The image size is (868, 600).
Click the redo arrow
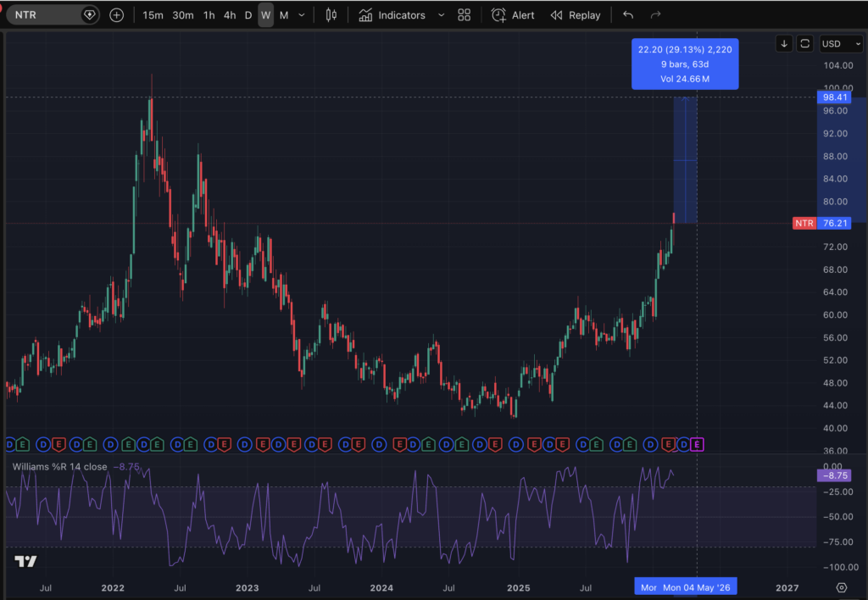point(655,15)
